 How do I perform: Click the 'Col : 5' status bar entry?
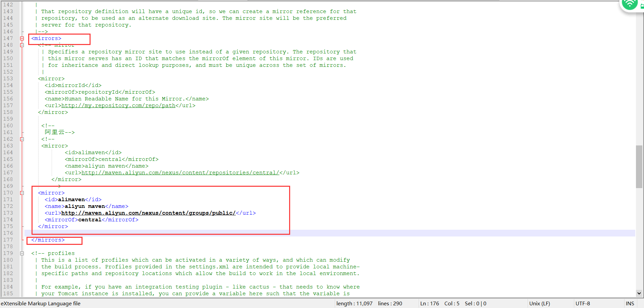tap(452, 303)
